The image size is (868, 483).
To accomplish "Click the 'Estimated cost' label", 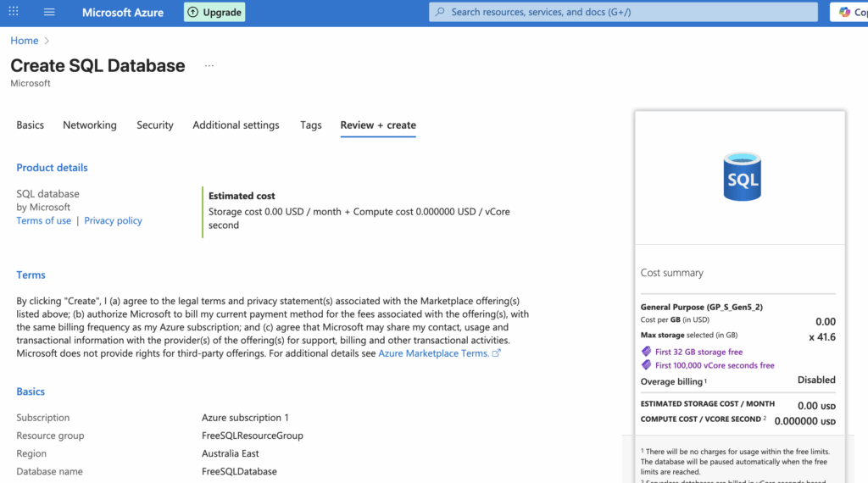I will [242, 196].
